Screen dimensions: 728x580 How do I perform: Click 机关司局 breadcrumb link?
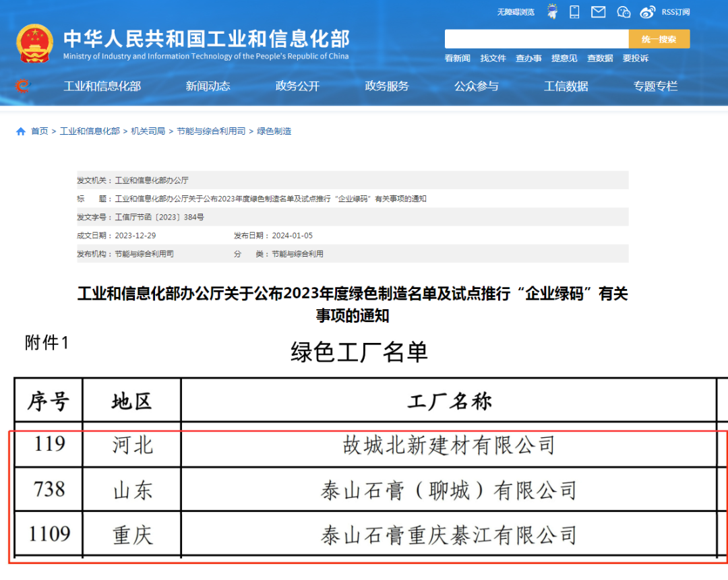click(148, 131)
